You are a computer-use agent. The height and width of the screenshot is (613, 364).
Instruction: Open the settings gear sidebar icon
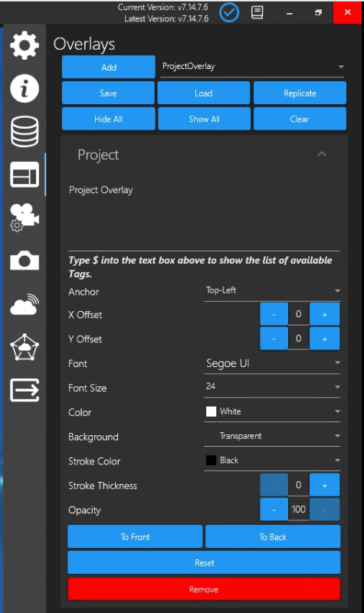(25, 45)
